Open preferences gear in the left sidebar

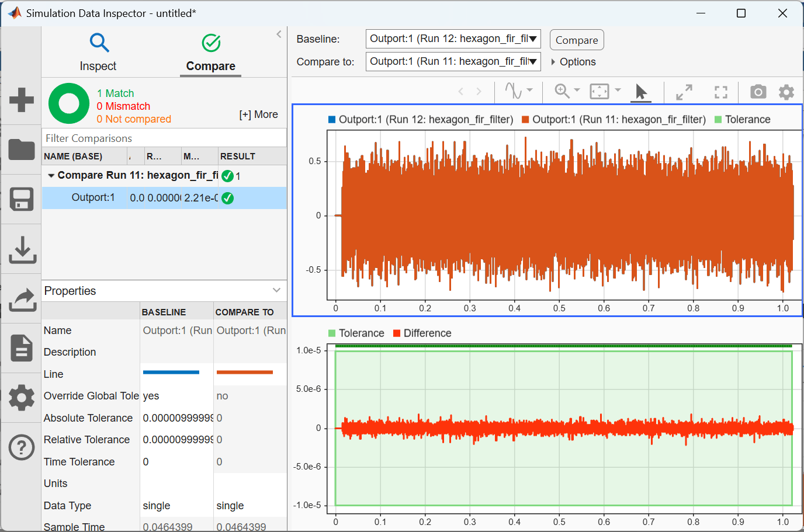click(x=22, y=398)
